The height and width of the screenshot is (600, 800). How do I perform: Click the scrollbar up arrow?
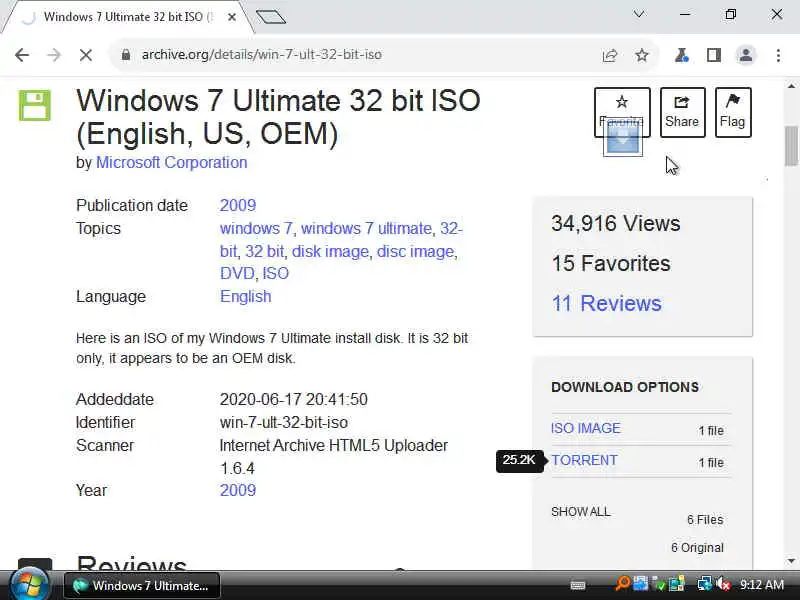click(791, 87)
